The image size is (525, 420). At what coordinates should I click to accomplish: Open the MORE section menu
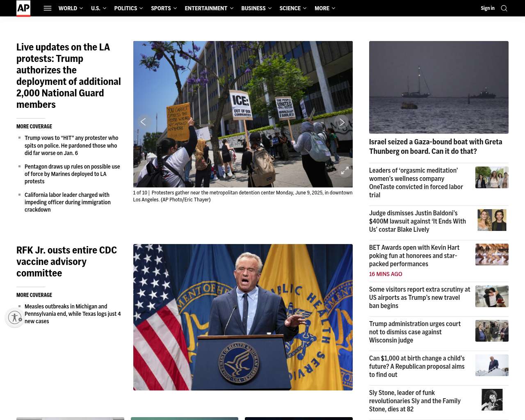(x=322, y=8)
